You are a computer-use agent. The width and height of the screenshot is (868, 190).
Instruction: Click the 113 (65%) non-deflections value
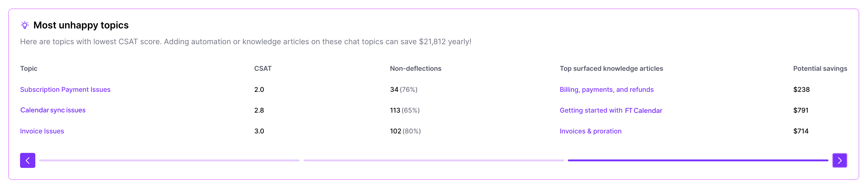click(x=405, y=110)
